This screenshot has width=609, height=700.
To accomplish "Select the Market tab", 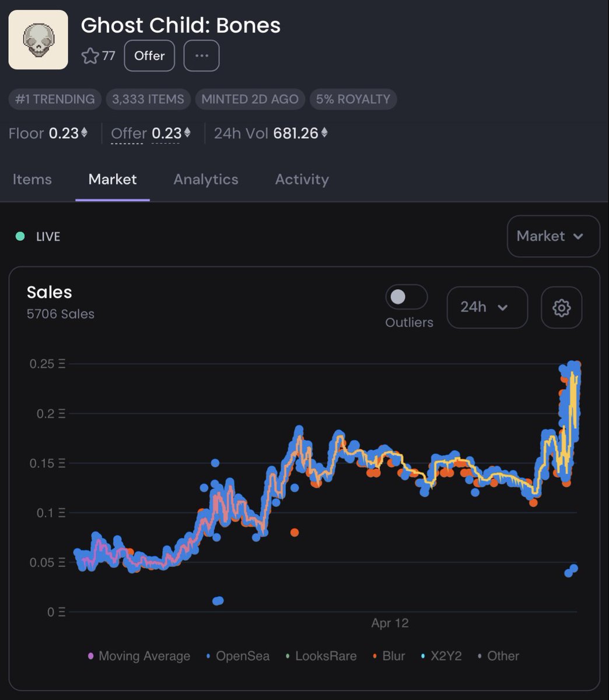I will click(113, 179).
